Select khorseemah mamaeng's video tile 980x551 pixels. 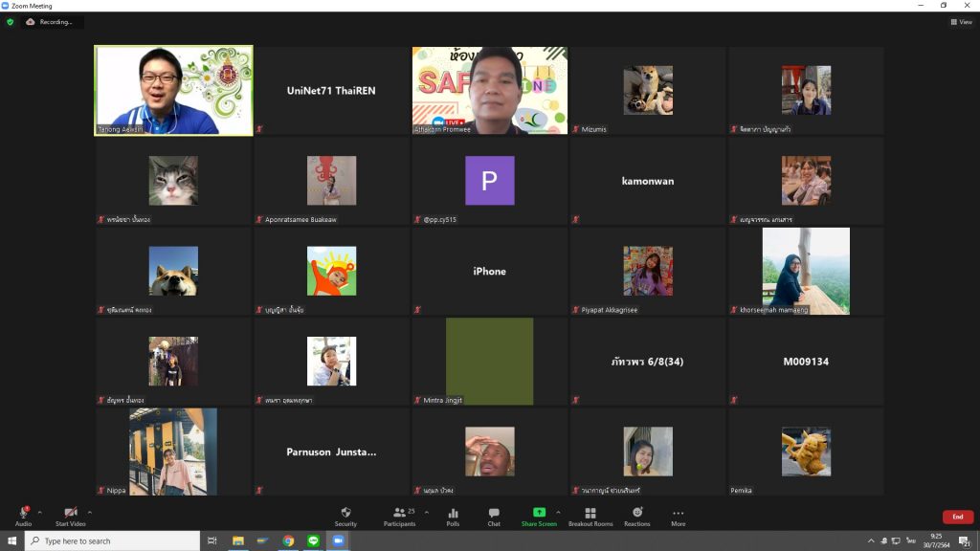click(806, 271)
